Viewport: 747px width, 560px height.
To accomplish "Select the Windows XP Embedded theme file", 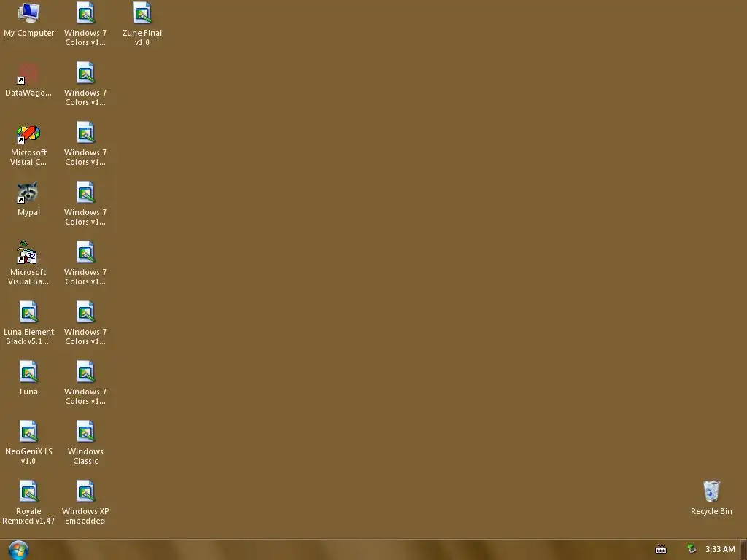I will 85,502.
